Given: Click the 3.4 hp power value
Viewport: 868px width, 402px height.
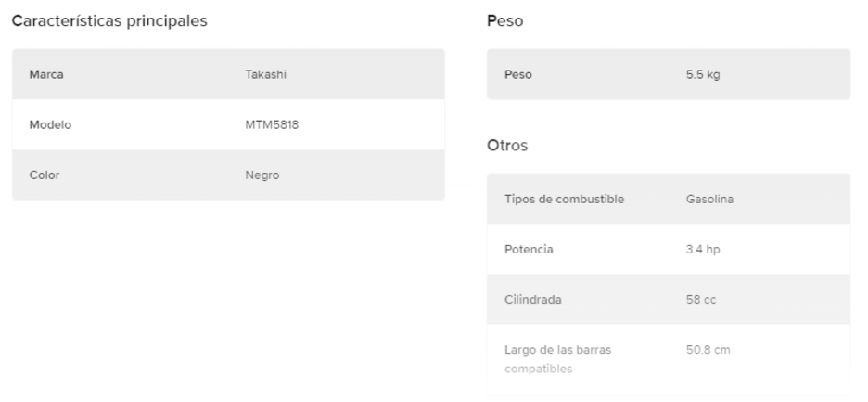Looking at the screenshot, I should [702, 249].
